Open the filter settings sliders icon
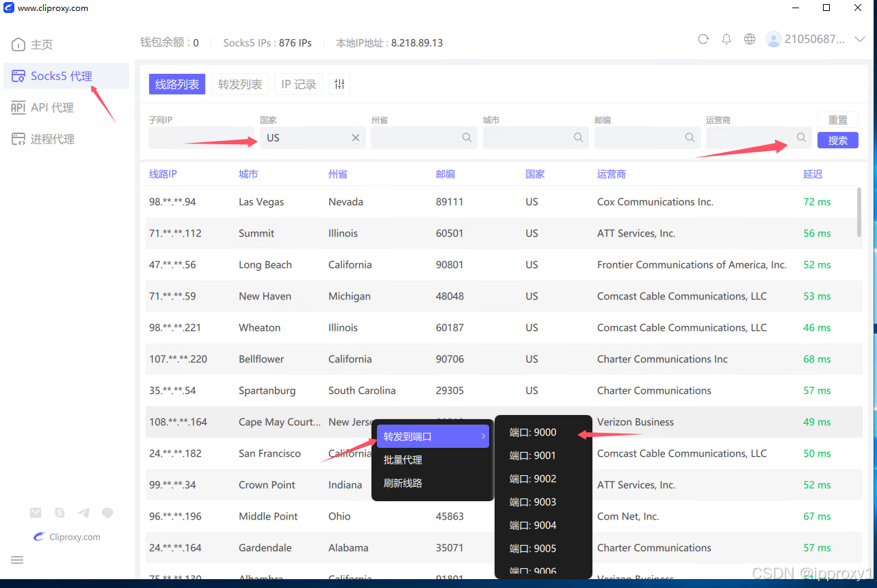Screen dimensions: 877x588 click(x=339, y=84)
